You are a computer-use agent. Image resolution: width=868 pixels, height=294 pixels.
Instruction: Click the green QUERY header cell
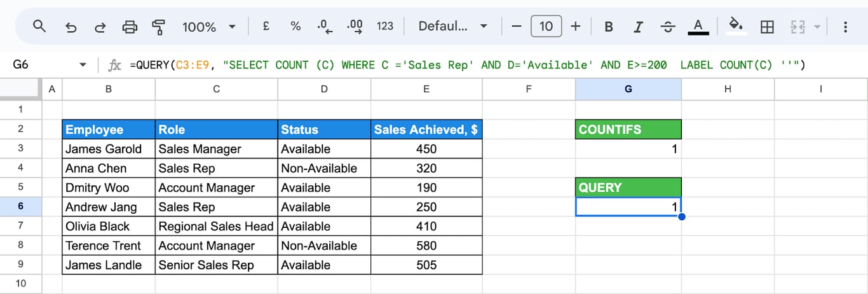(x=628, y=187)
